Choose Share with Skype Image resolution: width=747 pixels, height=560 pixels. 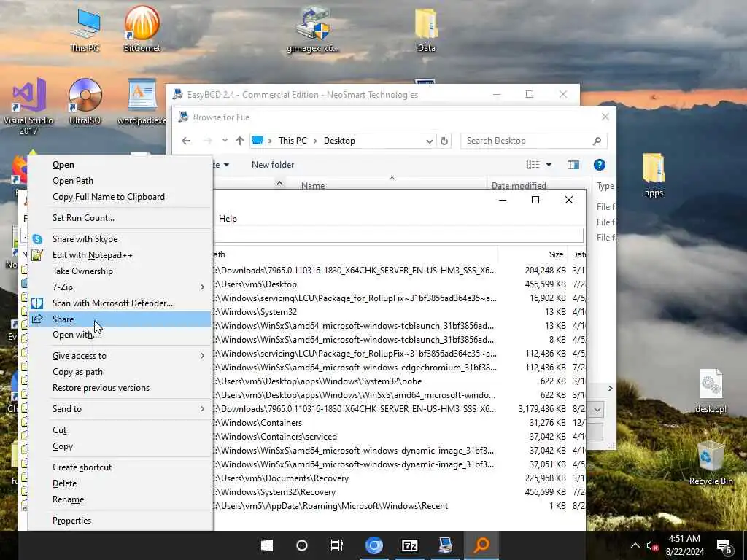[x=119, y=239]
